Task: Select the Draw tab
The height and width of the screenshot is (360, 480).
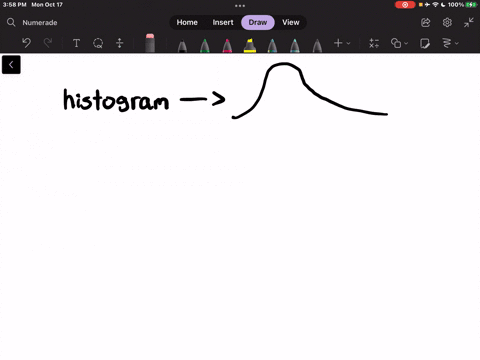Action: click(258, 22)
